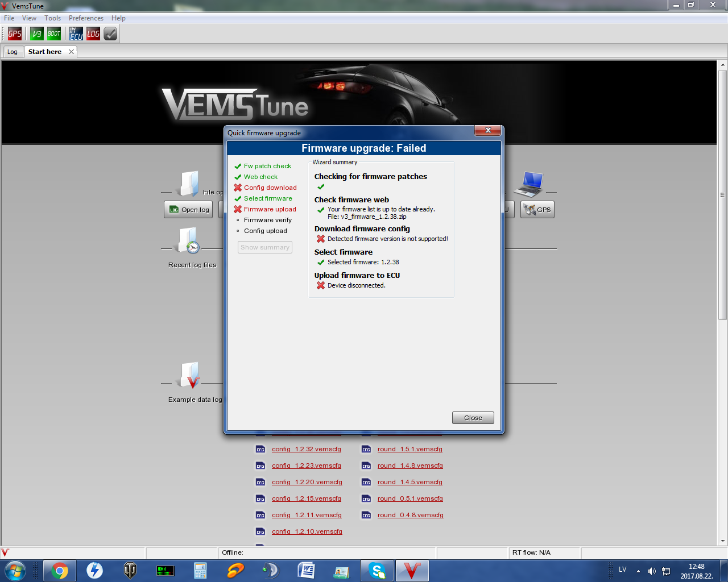This screenshot has height=582, width=728.
Task: Click CFG icon beside config_1.2.10.vemscfg
Action: point(260,531)
